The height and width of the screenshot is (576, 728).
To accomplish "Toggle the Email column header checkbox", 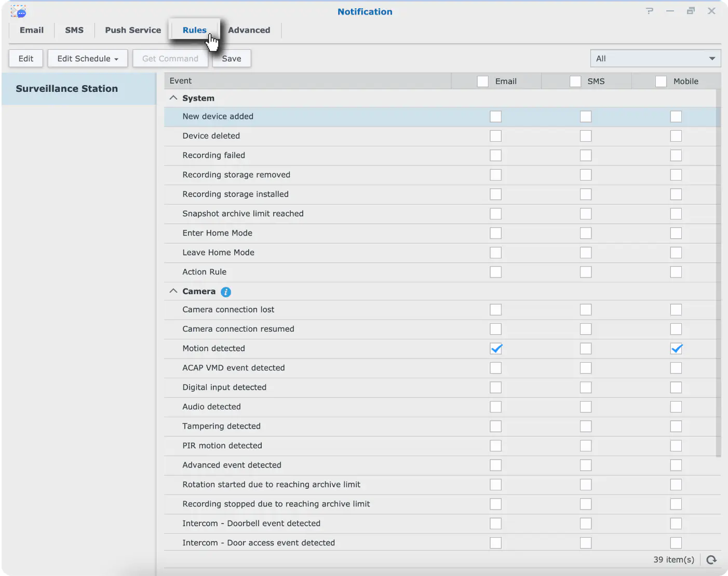I will (x=482, y=81).
